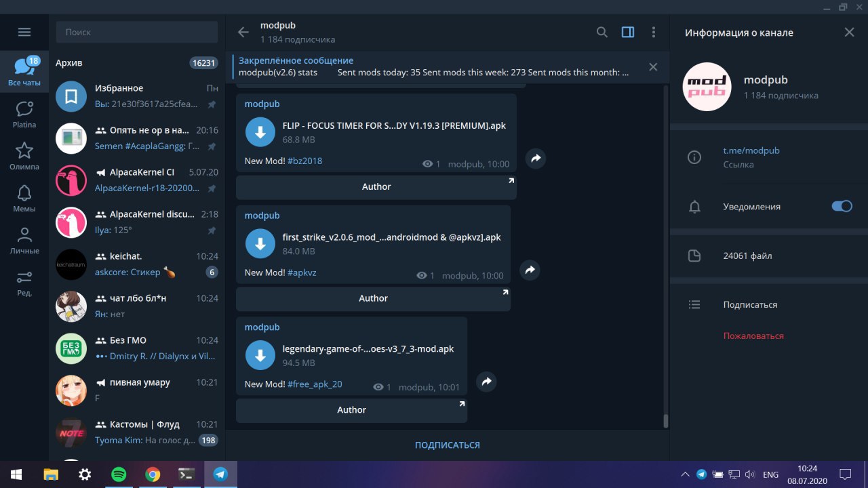Viewport: 868px width, 488px height.
Task: Open the taskbar clock 10:24 calendar
Action: click(x=807, y=474)
